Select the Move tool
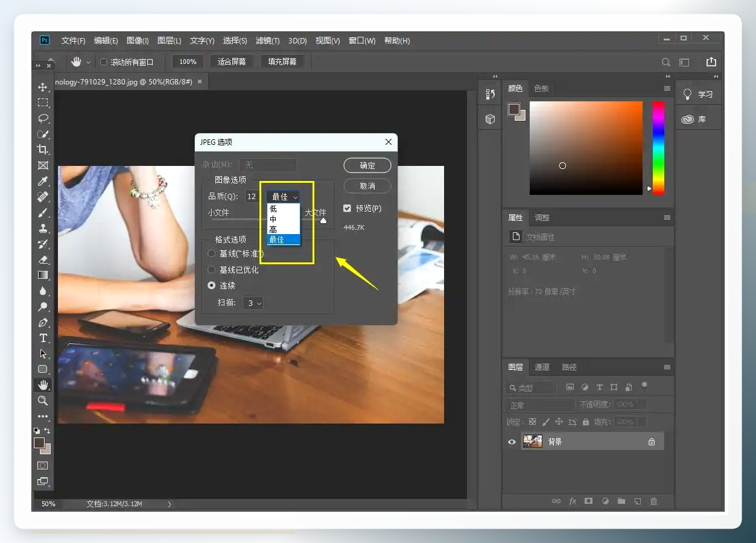Viewport: 756px width, 543px height. (x=43, y=87)
